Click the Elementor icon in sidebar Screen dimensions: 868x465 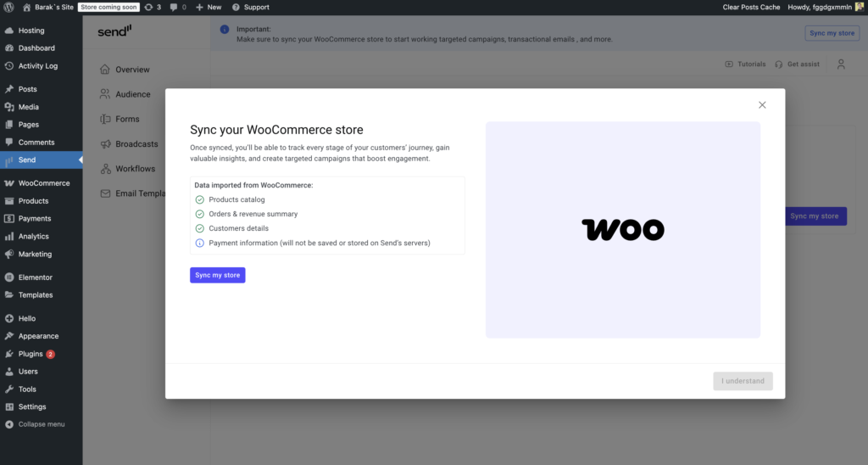9,277
